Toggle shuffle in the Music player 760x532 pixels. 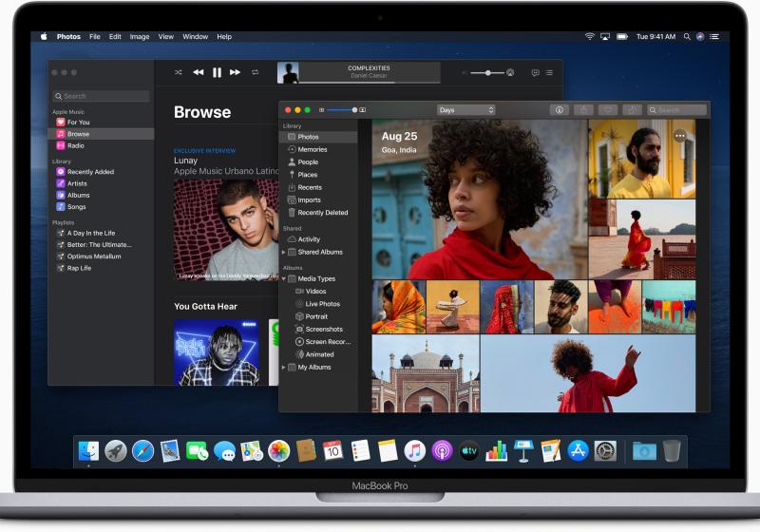pos(178,72)
